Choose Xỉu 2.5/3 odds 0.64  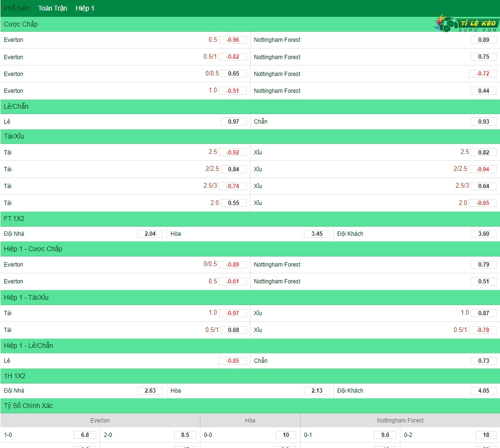(x=484, y=186)
